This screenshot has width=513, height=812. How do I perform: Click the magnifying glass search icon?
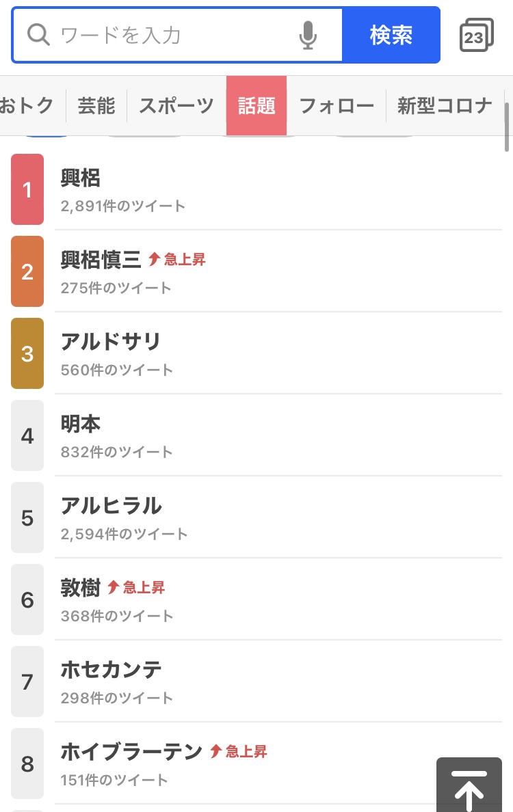38,35
